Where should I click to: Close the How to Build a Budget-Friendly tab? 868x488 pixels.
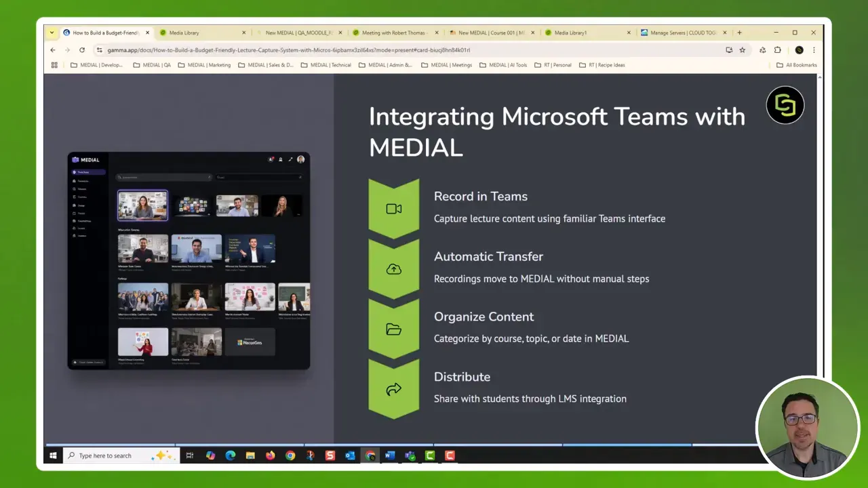(x=147, y=33)
